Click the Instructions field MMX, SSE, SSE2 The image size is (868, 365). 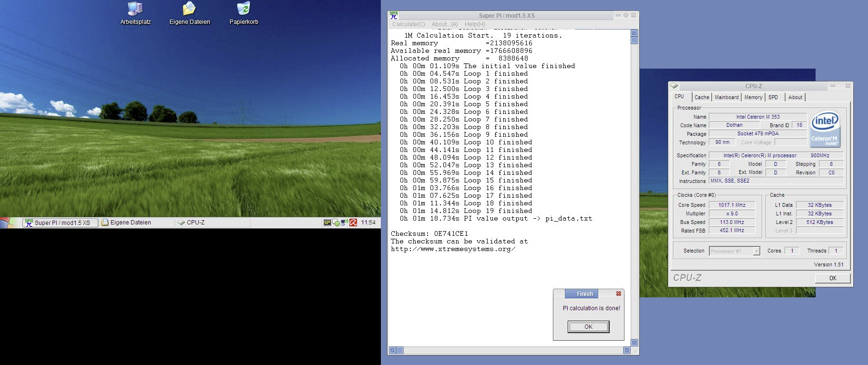tap(776, 181)
